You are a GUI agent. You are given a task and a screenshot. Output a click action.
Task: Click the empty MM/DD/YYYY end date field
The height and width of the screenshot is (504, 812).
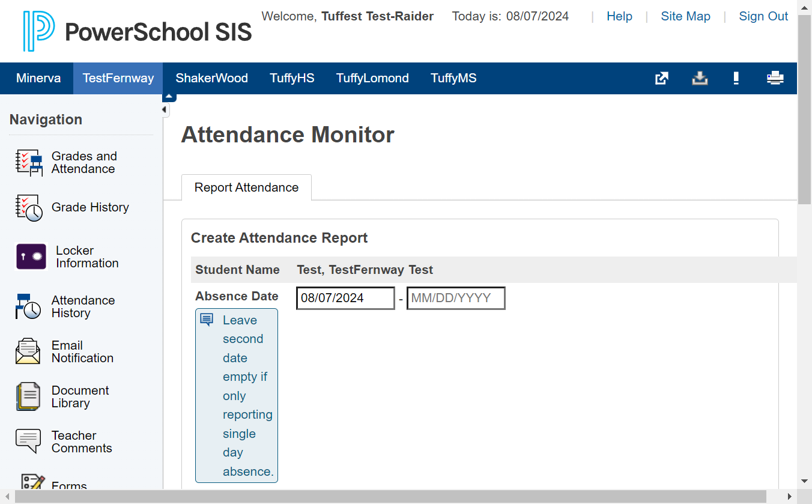click(456, 298)
